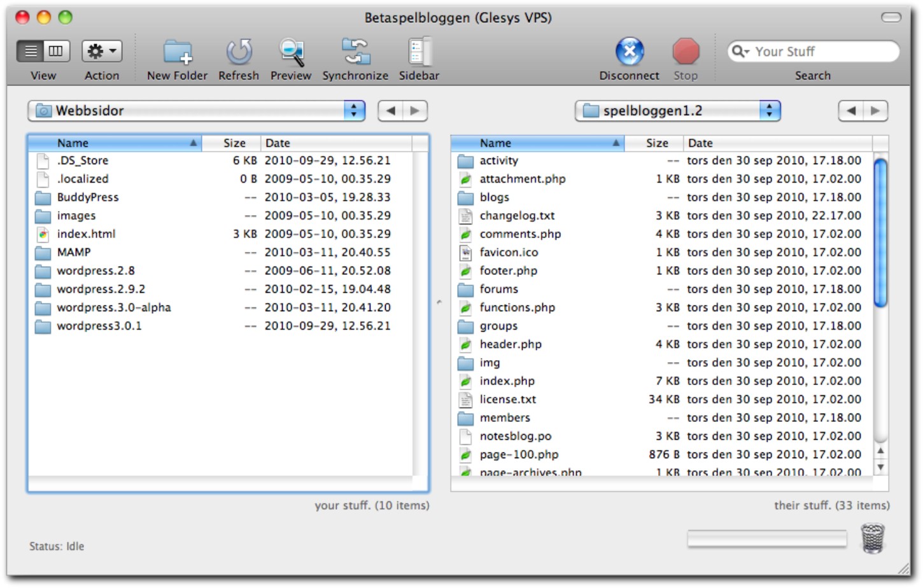Screen dimensions: 923x588
Task: Click the img folder name
Action: point(490,363)
